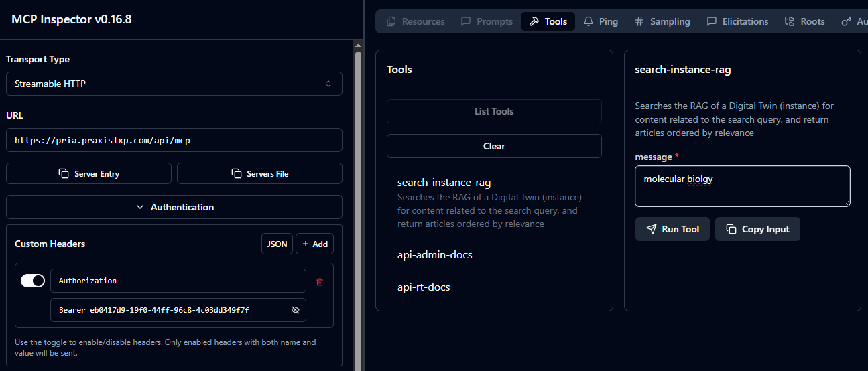The width and height of the screenshot is (868, 371).
Task: Click the URL input field
Action: (x=174, y=140)
